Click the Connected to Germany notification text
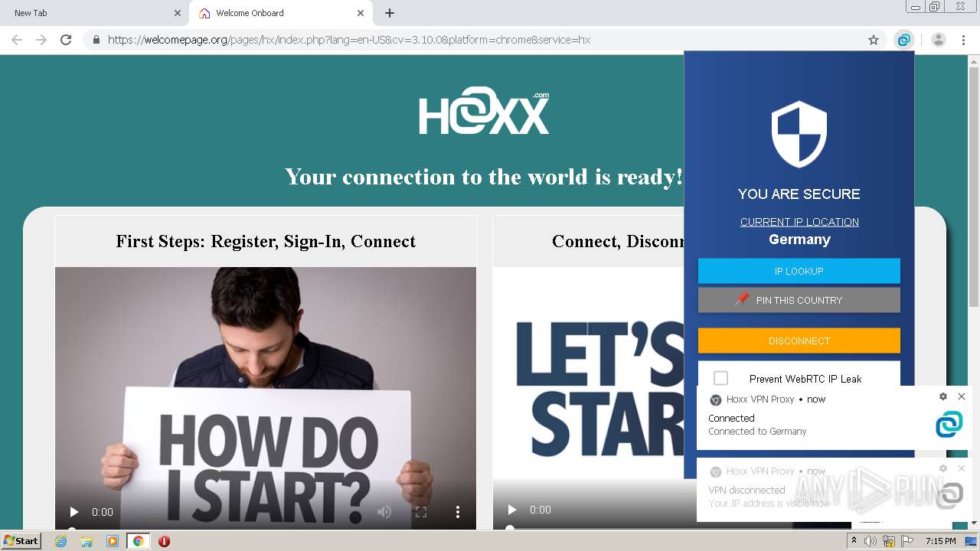The width and height of the screenshot is (980, 551). pos(757,432)
